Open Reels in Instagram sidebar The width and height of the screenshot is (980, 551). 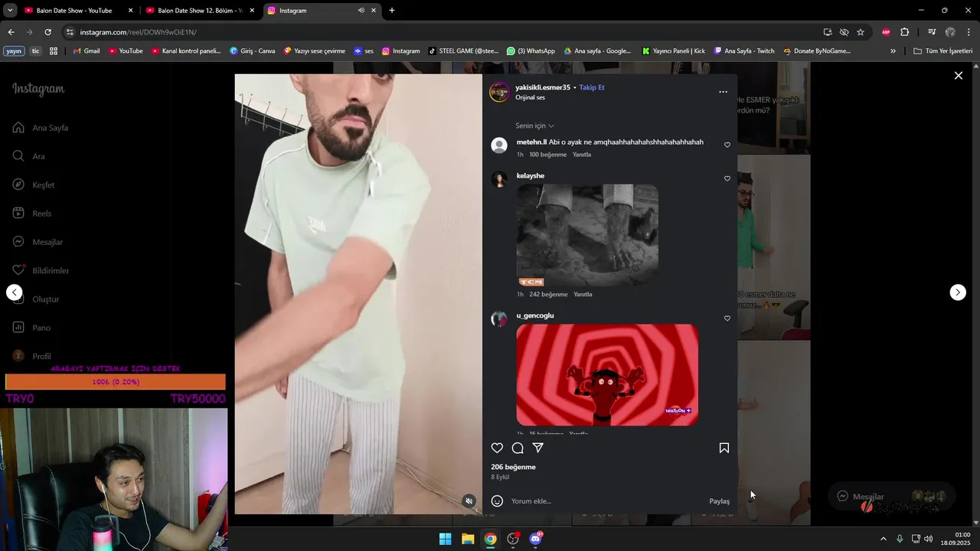point(32,214)
